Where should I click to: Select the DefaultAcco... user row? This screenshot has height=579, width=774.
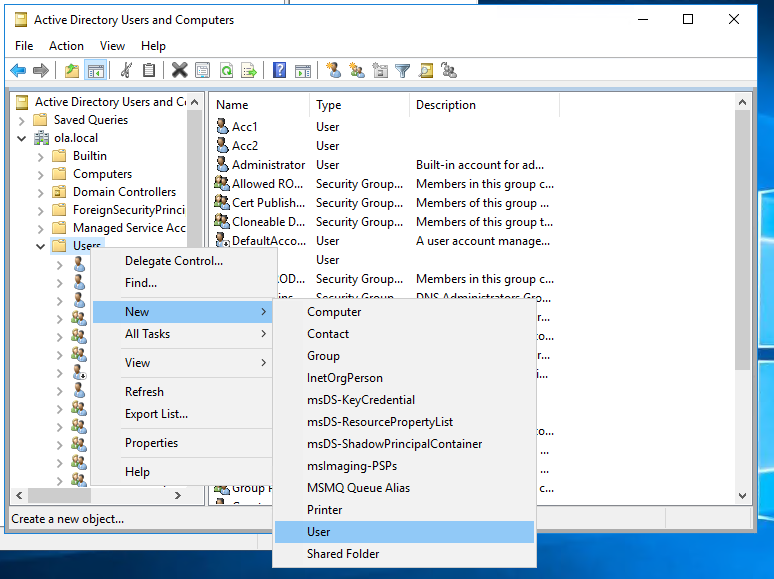[x=385, y=241]
